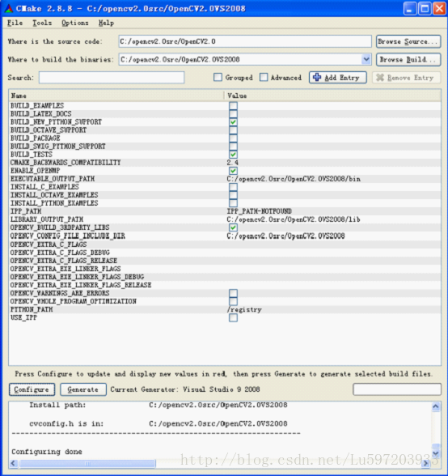Click the Add Entry button
The image size is (448, 476).
click(337, 78)
